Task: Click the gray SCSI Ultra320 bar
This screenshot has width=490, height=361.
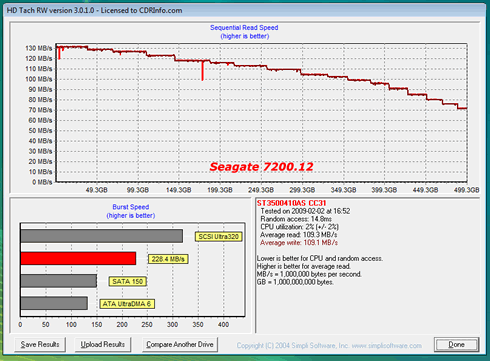Action: pyautogui.click(x=102, y=236)
